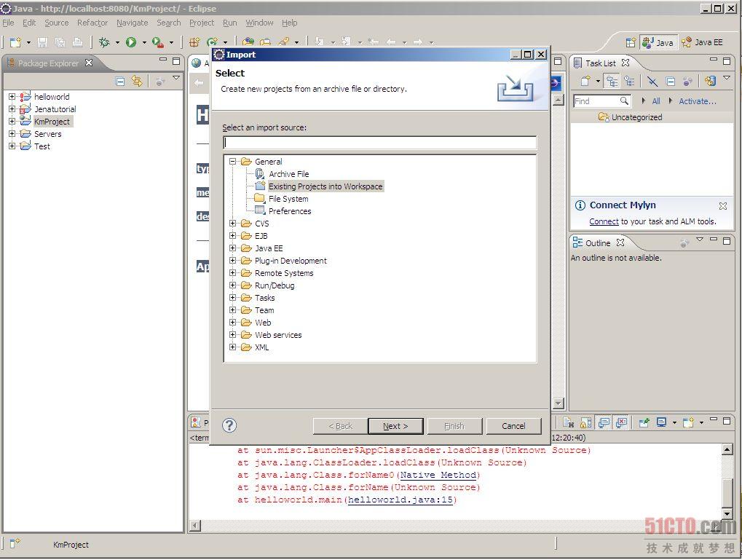The image size is (742, 560).
Task: Collapse All in Package Explorer toolbar
Action: point(120,82)
